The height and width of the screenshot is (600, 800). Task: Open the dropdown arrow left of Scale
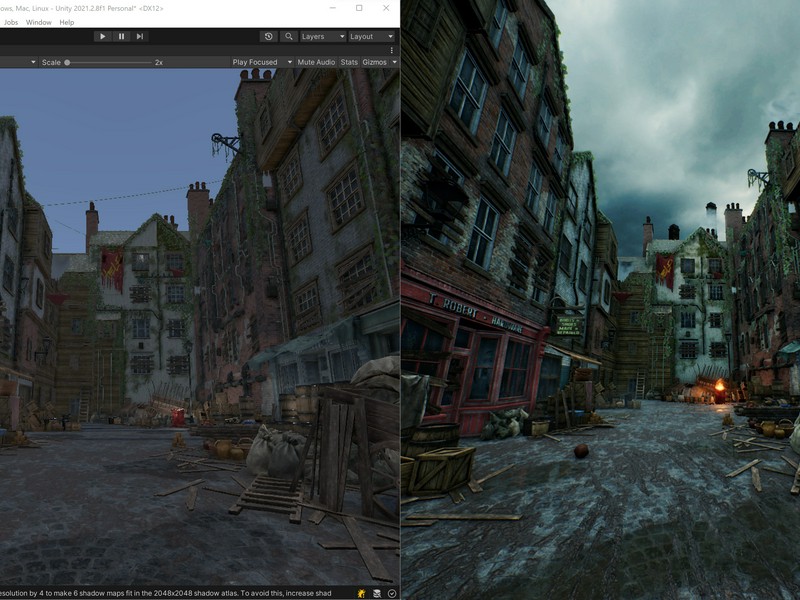[x=33, y=62]
